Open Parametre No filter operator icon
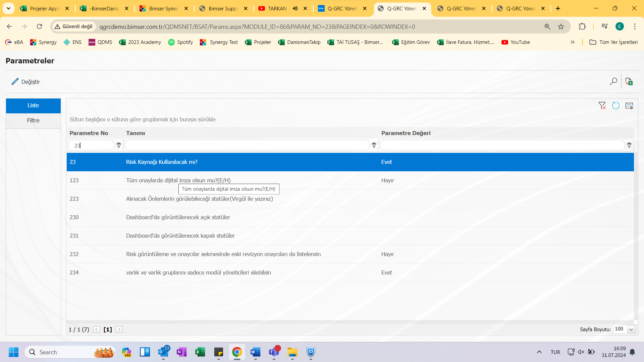The height and width of the screenshot is (362, 644). tap(119, 145)
